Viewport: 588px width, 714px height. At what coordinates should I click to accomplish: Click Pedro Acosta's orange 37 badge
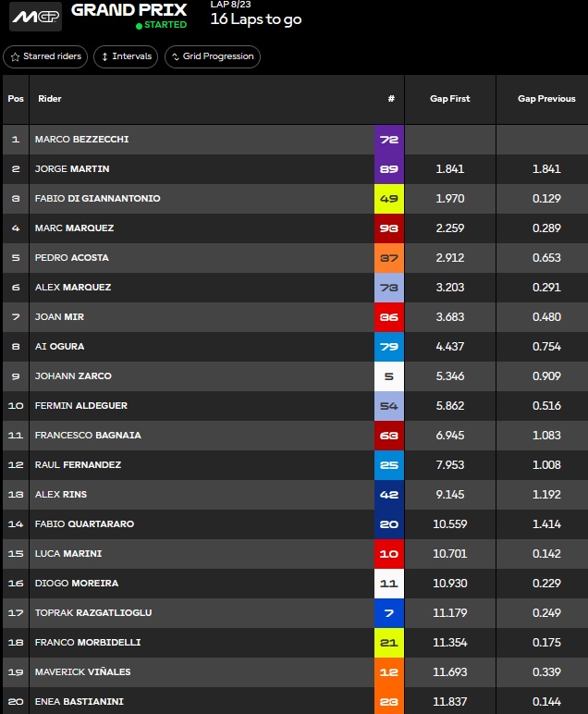(x=389, y=258)
